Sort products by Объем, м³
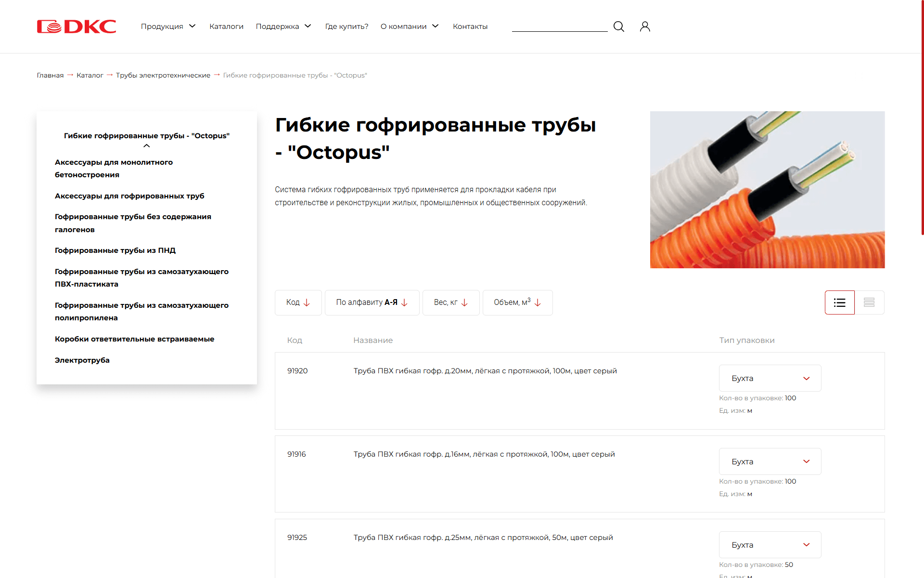Image resolution: width=924 pixels, height=578 pixels. click(x=518, y=302)
